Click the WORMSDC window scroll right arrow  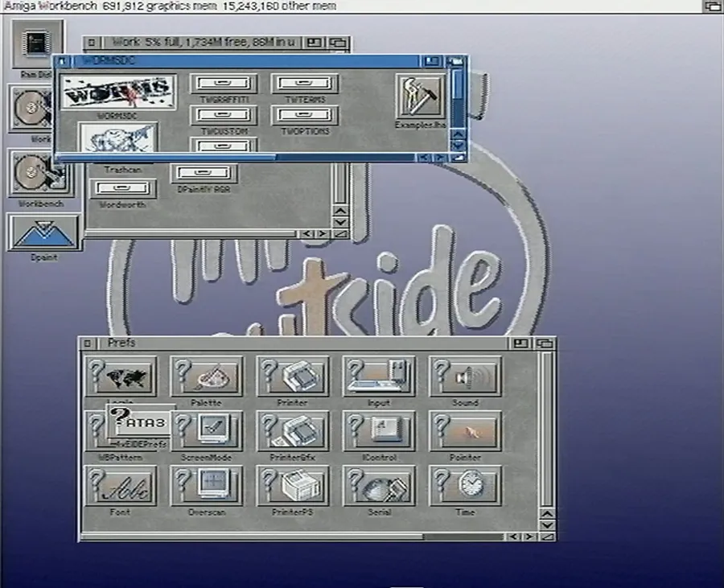[440, 158]
